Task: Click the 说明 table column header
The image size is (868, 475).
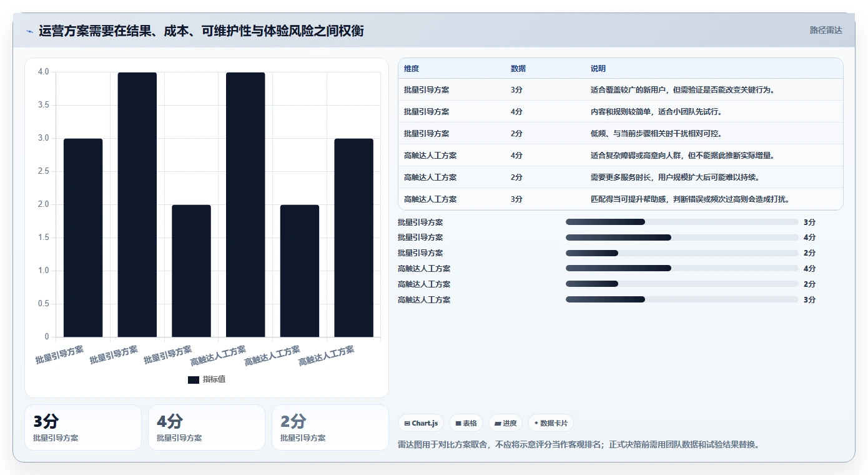Action: tap(598, 69)
